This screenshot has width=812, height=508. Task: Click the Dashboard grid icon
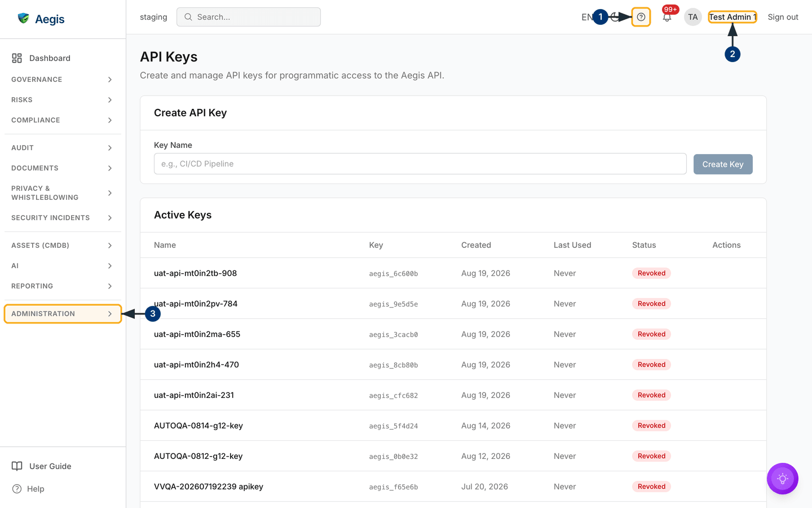click(17, 58)
